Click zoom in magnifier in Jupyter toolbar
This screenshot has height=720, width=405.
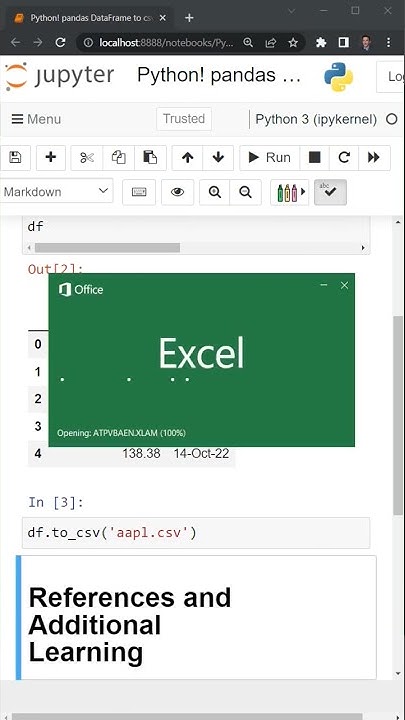click(x=215, y=192)
